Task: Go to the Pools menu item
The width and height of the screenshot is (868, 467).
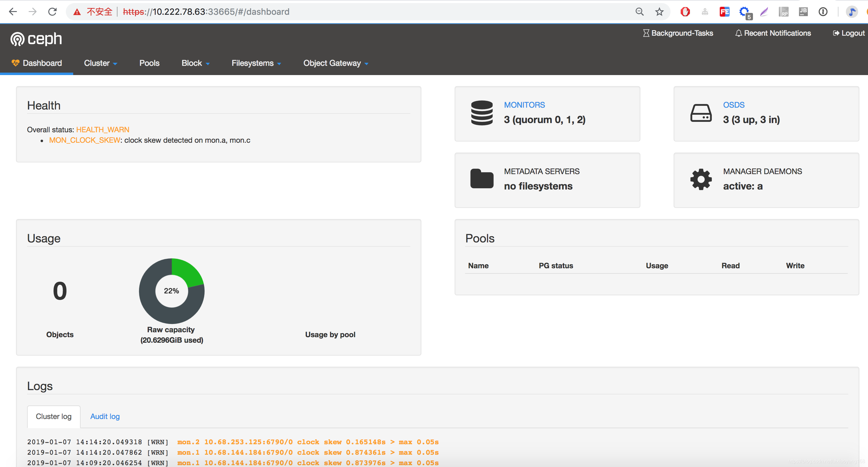Action: [149, 63]
